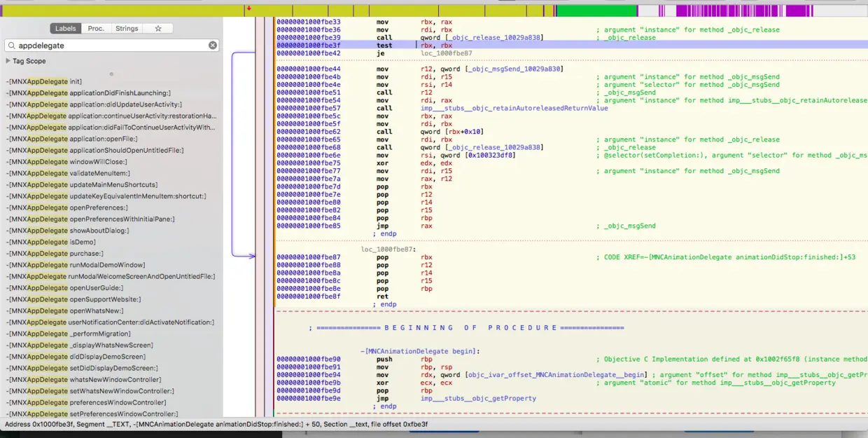Click the red position marker in navigation bar

pyautogui.click(x=248, y=8)
